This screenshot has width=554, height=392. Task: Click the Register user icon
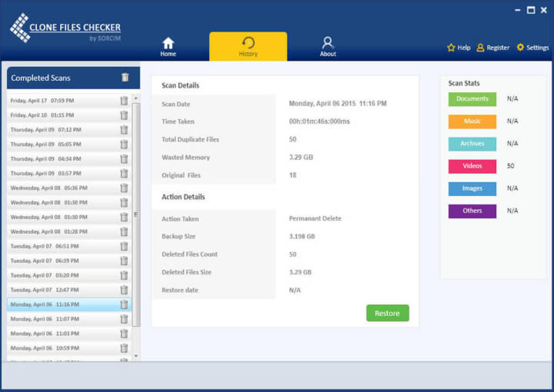pos(481,47)
